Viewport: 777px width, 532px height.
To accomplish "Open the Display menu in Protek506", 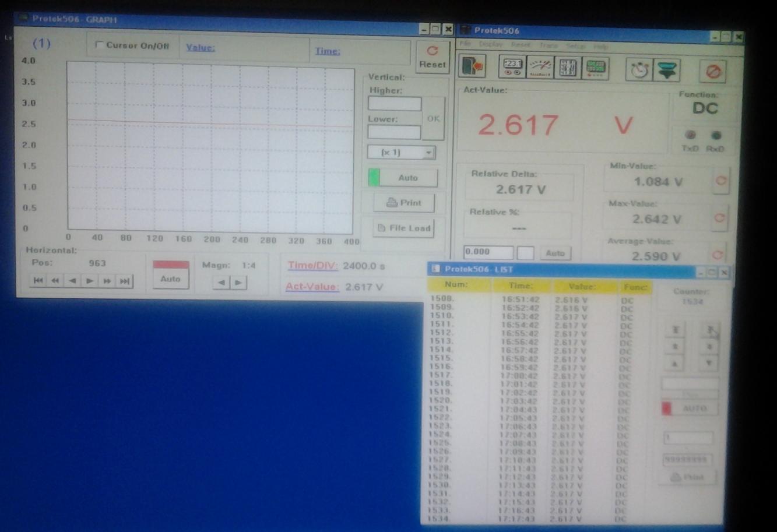I will coord(491,44).
